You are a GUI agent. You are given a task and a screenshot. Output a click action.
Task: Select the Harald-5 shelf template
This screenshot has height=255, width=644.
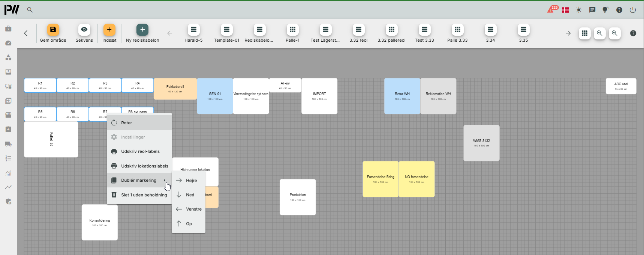[x=193, y=33]
